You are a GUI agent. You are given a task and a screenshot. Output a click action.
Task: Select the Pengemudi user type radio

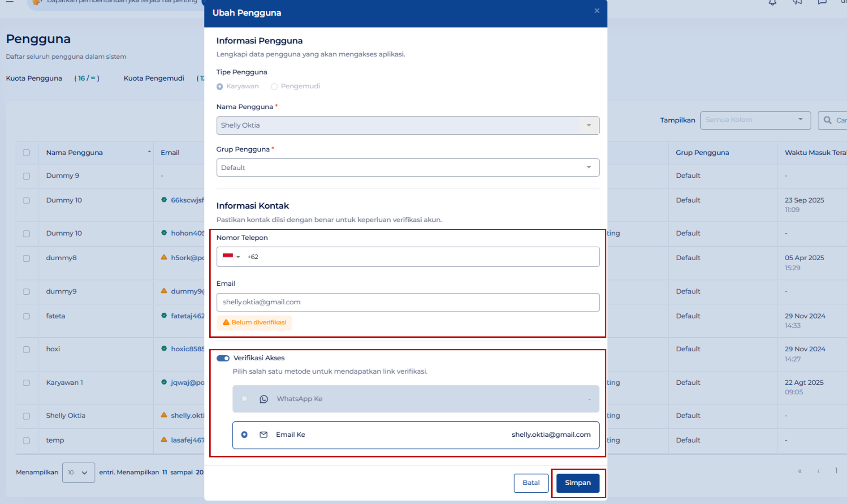pos(274,86)
